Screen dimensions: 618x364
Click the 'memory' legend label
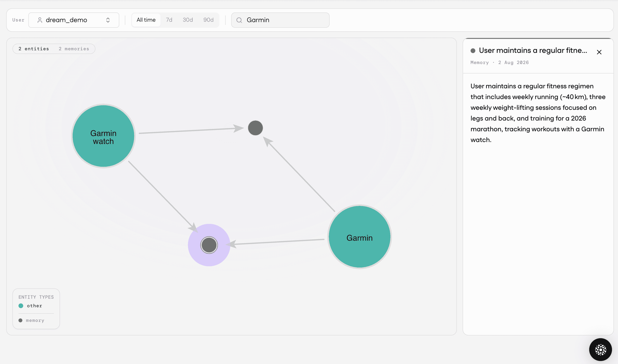tap(35, 320)
